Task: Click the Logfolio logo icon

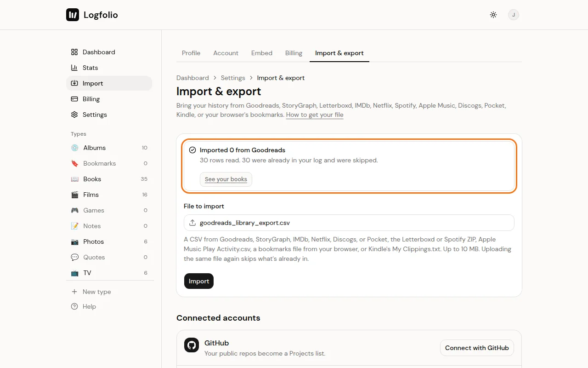Action: point(73,15)
